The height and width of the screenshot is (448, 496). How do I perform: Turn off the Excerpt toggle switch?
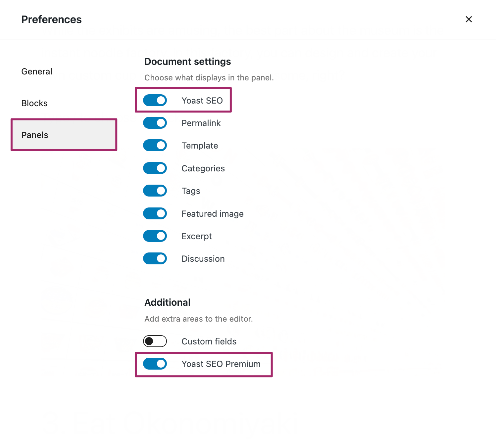155,236
